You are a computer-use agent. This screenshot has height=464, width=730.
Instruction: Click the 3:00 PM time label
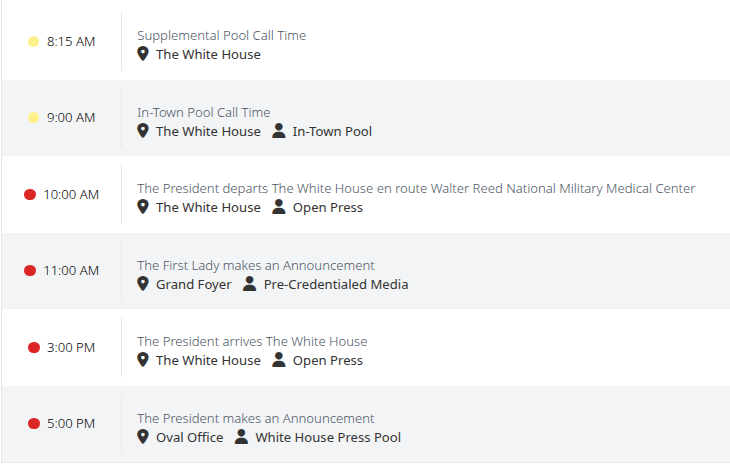pos(71,348)
